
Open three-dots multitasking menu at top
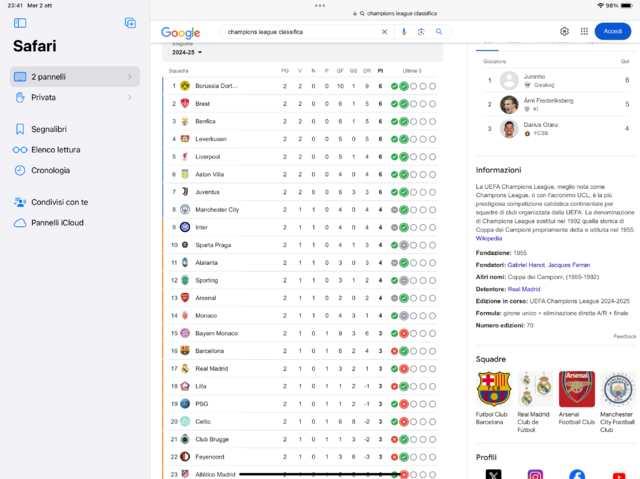[320, 6]
